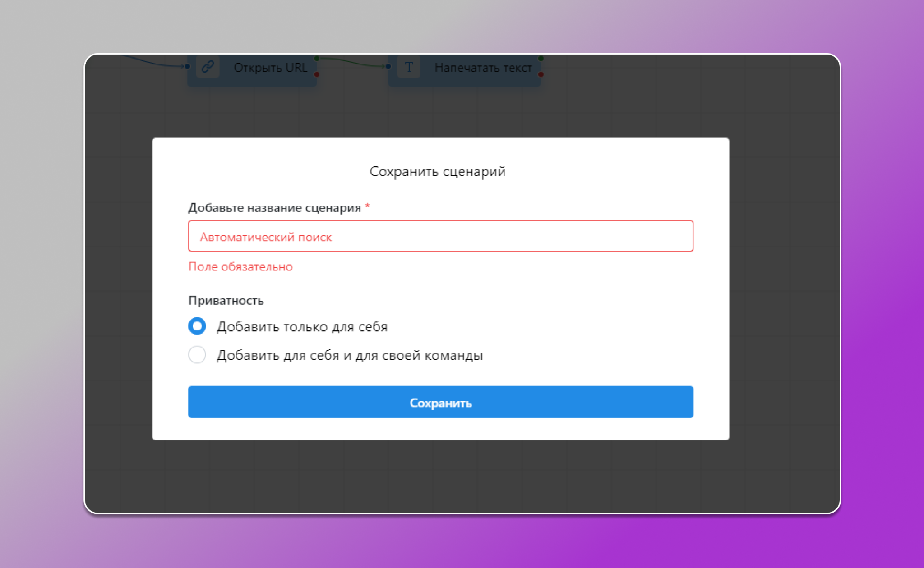Click the T icon on Напечатать текст node

[x=409, y=67]
